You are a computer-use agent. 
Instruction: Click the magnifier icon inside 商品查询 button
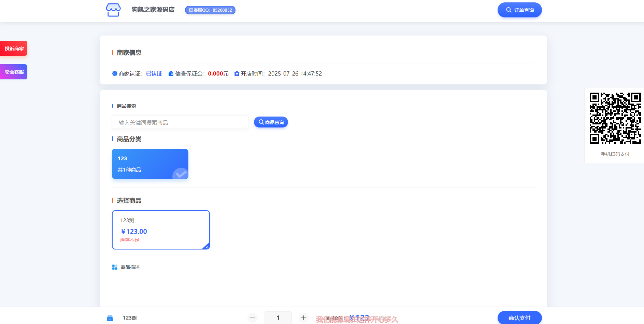(261, 122)
